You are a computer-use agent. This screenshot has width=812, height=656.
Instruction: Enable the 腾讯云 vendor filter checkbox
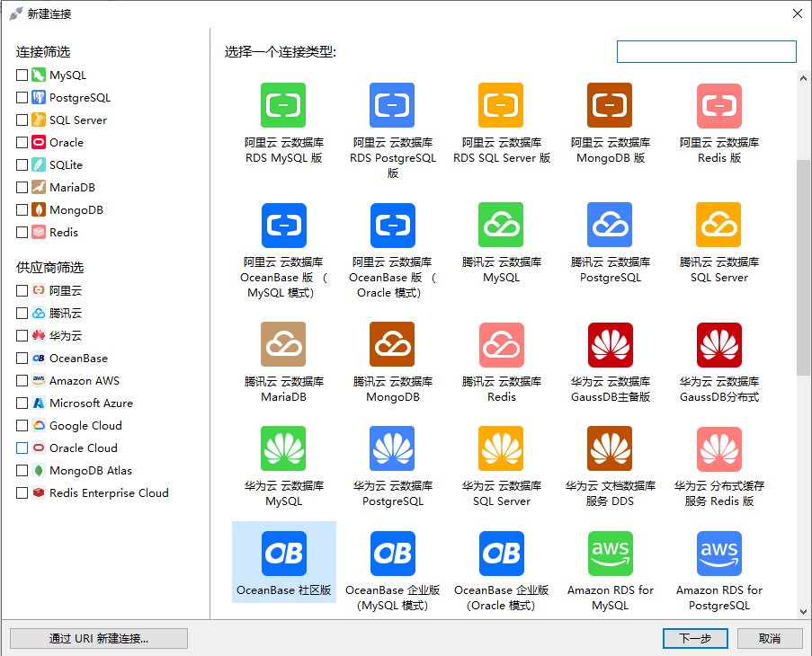(22, 313)
